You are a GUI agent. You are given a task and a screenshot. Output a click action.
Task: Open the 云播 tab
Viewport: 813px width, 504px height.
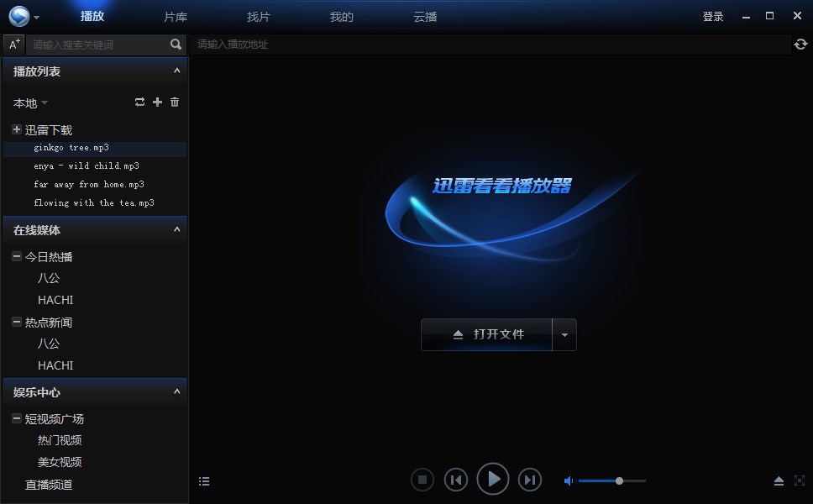point(425,17)
